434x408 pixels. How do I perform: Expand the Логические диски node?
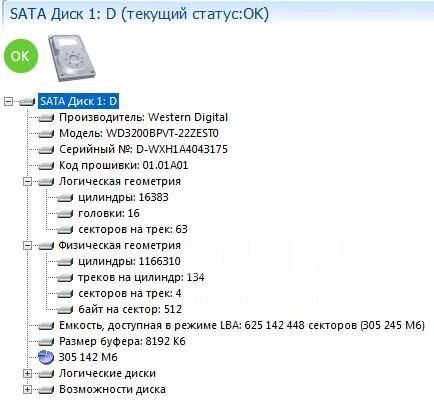pyautogui.click(x=27, y=374)
